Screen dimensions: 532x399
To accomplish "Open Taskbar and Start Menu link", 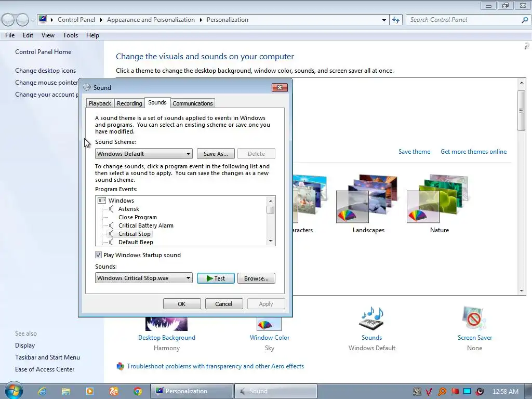I will 47,357.
